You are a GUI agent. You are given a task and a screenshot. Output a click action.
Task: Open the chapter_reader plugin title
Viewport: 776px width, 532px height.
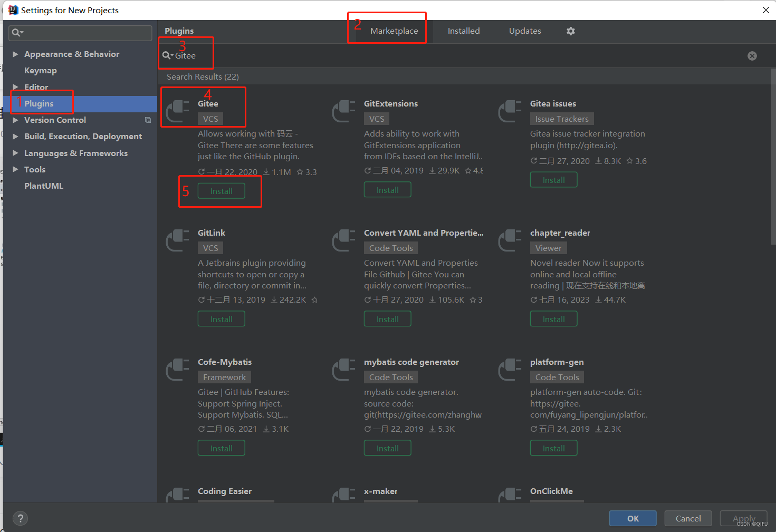(x=560, y=233)
